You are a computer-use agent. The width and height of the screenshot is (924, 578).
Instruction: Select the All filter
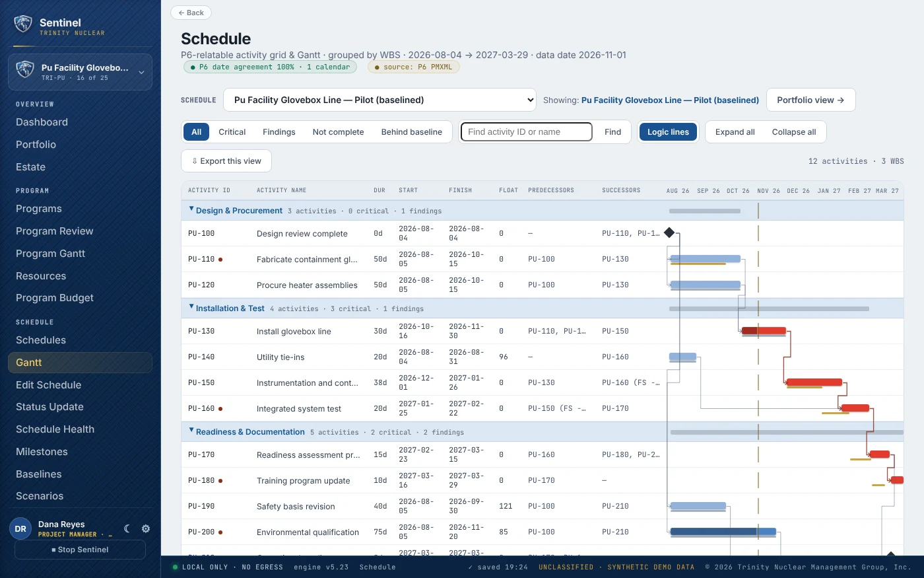tap(196, 132)
